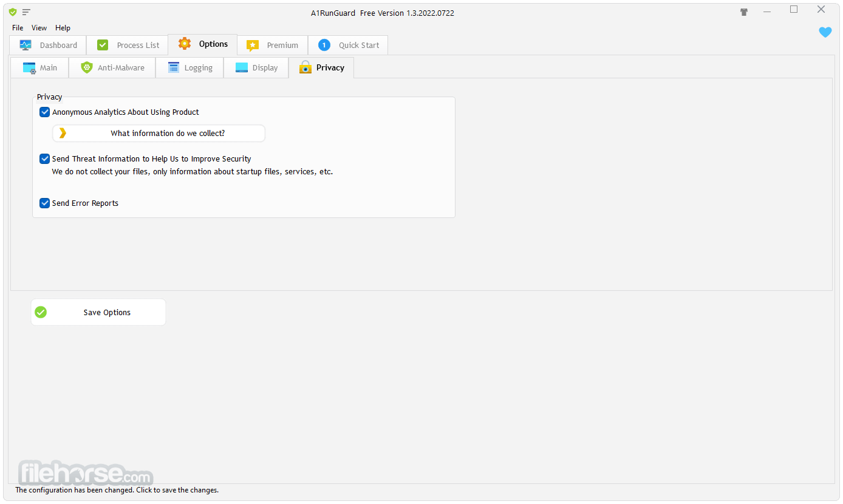Open the Help menu
The image size is (843, 504).
[63, 28]
